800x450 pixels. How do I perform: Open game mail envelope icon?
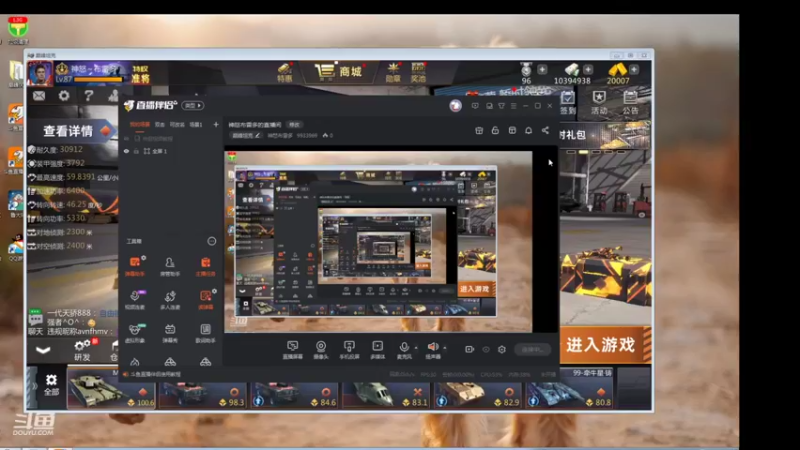(39, 95)
